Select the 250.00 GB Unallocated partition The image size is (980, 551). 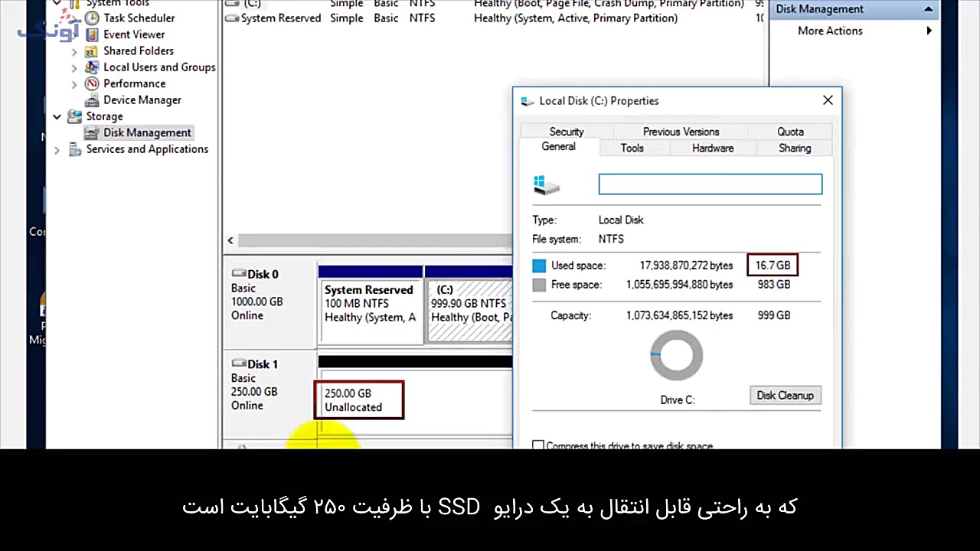358,399
